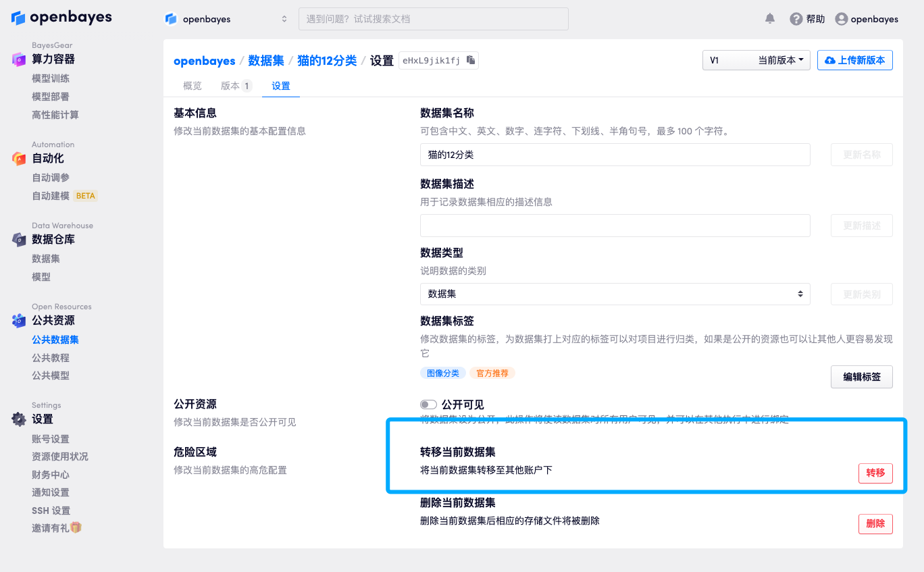Click the openbayes logo in sidebar
The height and width of the screenshot is (572, 924).
[61, 18]
